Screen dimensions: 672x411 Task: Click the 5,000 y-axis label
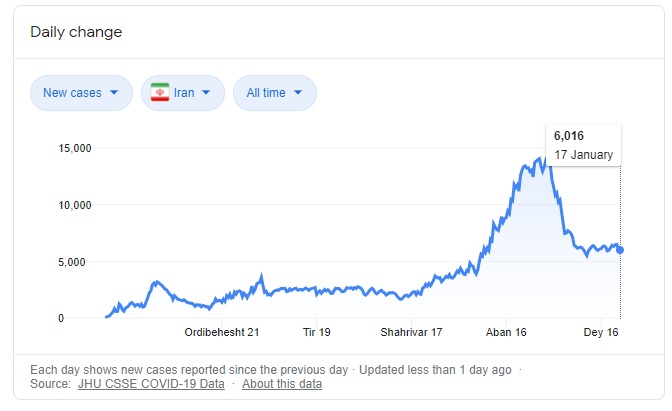point(76,262)
